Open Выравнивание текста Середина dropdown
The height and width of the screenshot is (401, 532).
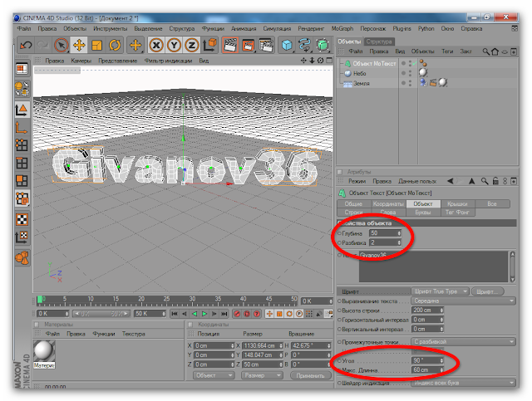[463, 301]
